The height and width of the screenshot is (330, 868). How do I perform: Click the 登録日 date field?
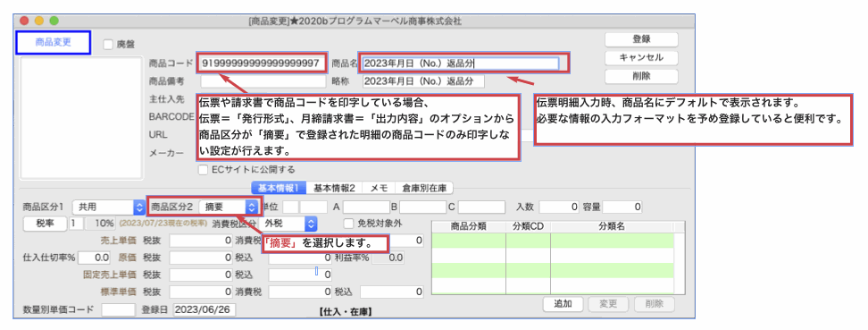204,309
